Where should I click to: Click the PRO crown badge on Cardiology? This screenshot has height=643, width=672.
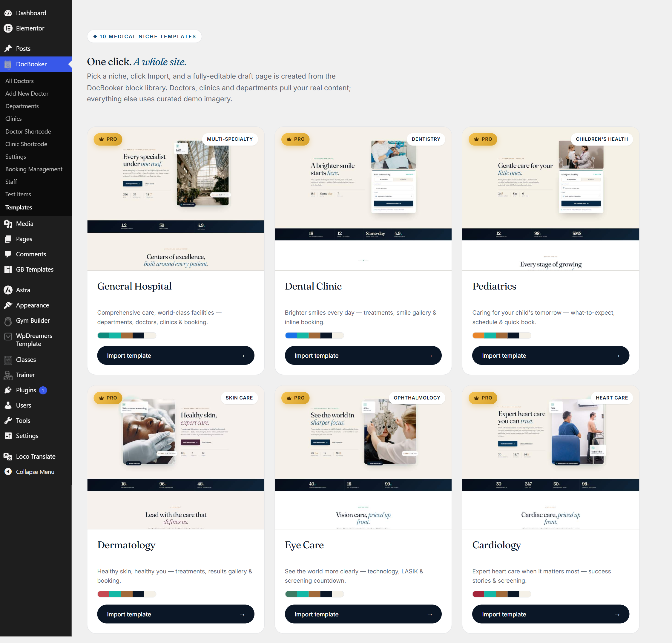click(483, 398)
